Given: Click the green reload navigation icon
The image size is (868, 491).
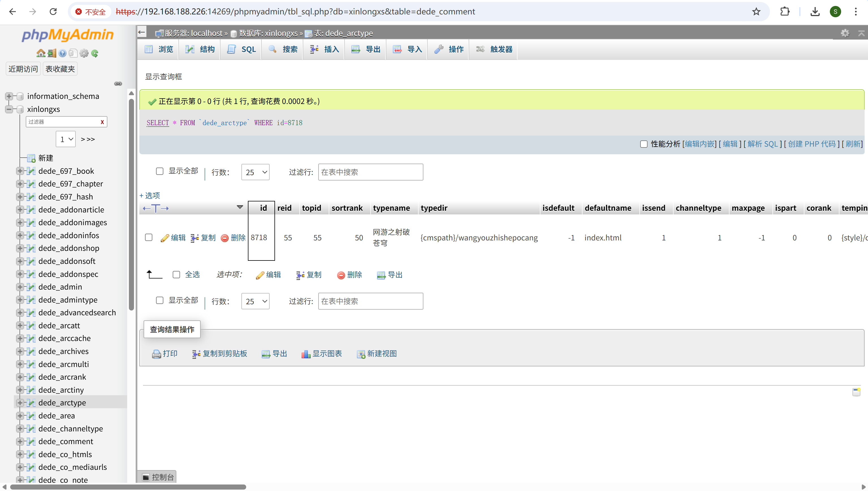Looking at the screenshot, I should (x=95, y=53).
